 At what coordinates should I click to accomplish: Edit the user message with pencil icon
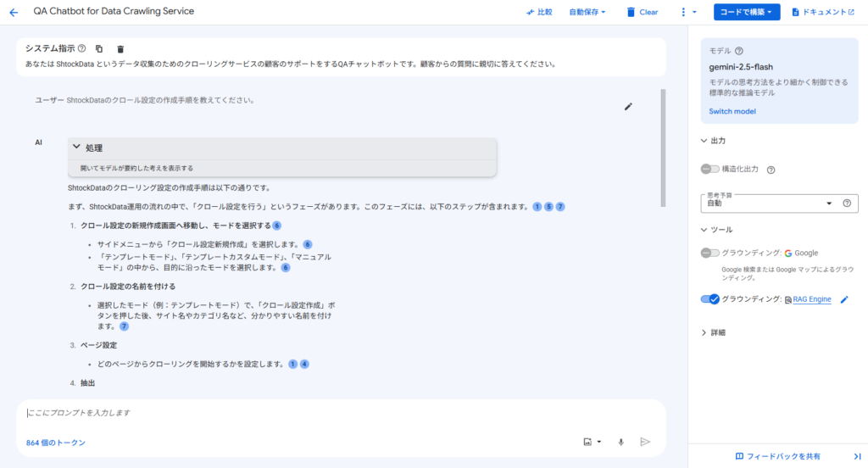pyautogui.click(x=628, y=106)
